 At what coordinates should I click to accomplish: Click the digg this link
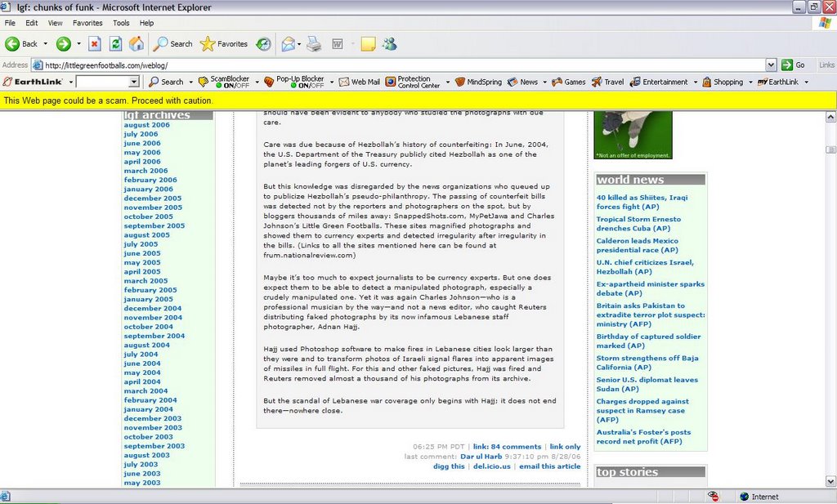coord(449,466)
